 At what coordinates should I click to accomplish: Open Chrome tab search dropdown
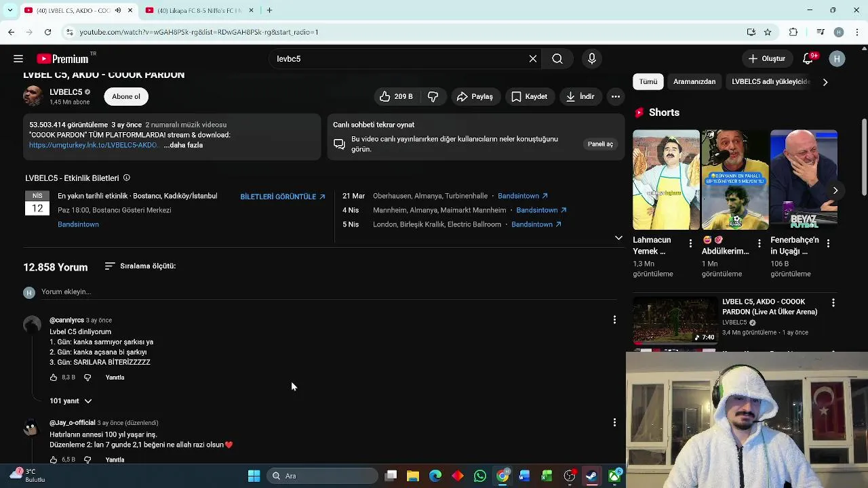click(x=9, y=10)
